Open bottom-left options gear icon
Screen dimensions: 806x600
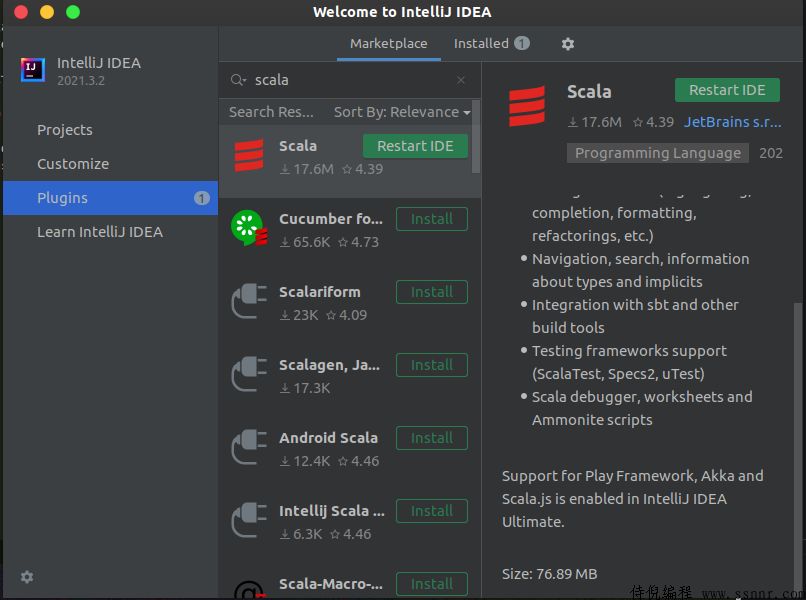point(27,577)
